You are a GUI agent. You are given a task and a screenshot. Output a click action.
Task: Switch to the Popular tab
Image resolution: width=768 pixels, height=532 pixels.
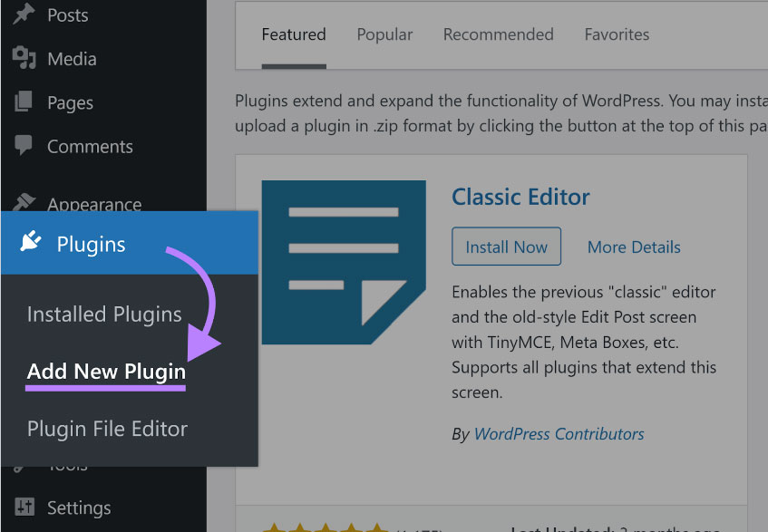point(384,34)
